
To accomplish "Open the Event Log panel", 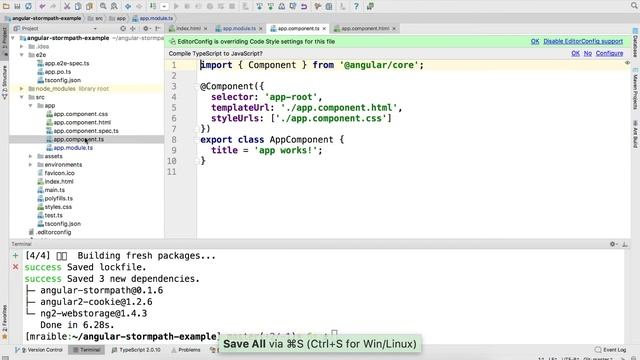I will coord(611,350).
